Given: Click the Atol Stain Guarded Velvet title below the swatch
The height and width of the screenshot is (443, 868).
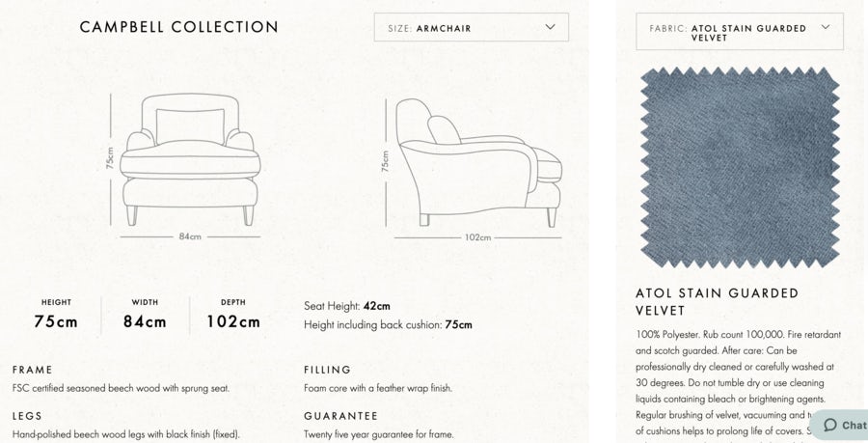Looking at the screenshot, I should coord(717,301).
